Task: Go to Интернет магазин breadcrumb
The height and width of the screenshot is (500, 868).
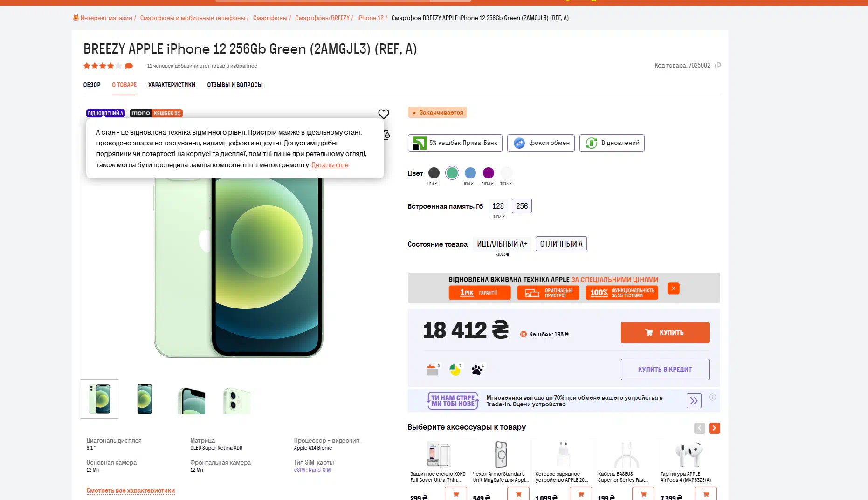Action: point(106,18)
